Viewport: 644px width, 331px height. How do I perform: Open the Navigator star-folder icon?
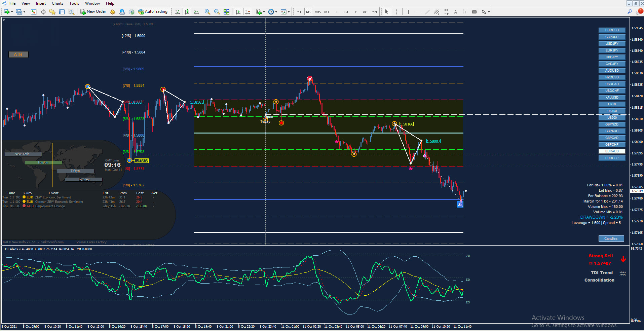(x=52, y=12)
